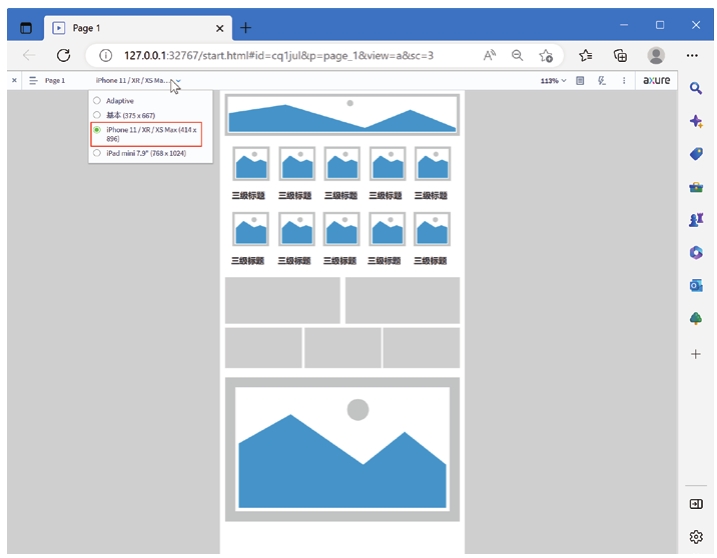Open the Favorites list icon
This screenshot has height=558, width=717.
pos(585,55)
